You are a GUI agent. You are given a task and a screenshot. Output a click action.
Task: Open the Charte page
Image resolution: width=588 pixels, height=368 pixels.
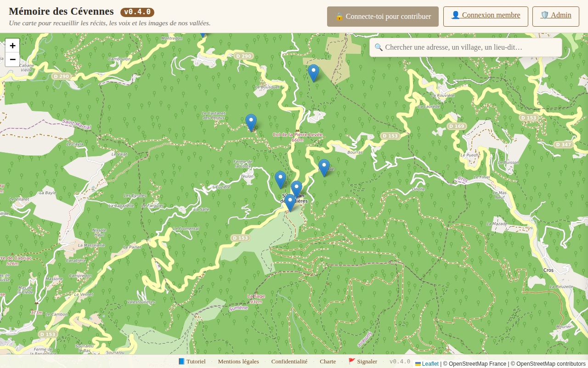(x=328, y=362)
